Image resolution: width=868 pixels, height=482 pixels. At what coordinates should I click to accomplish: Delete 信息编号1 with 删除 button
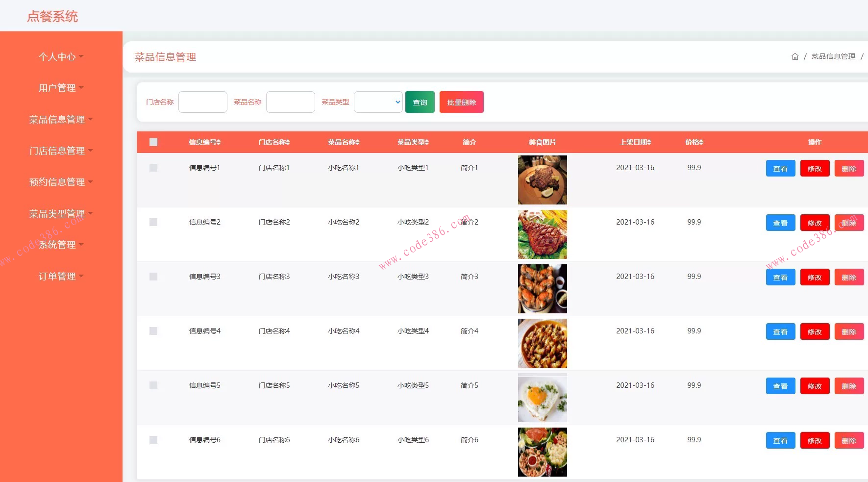pyautogui.click(x=849, y=168)
